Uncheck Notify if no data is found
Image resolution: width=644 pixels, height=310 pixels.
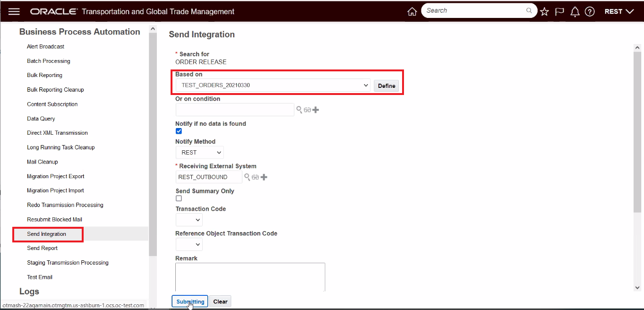tap(179, 131)
